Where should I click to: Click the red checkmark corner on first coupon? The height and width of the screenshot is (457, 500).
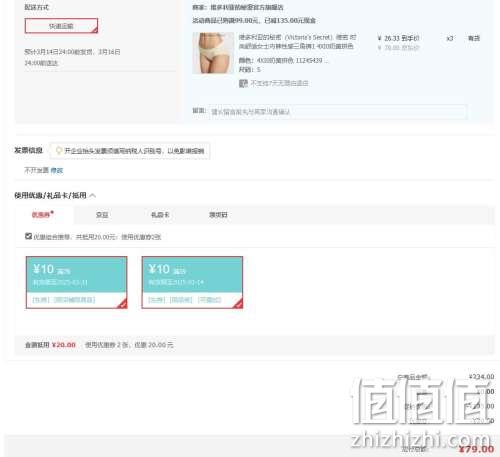click(x=123, y=304)
